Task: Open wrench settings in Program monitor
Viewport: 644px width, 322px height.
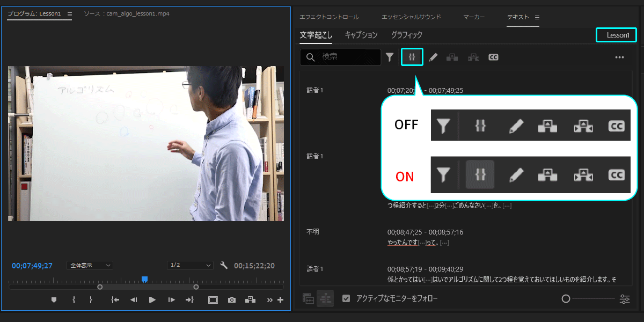Action: click(x=224, y=265)
